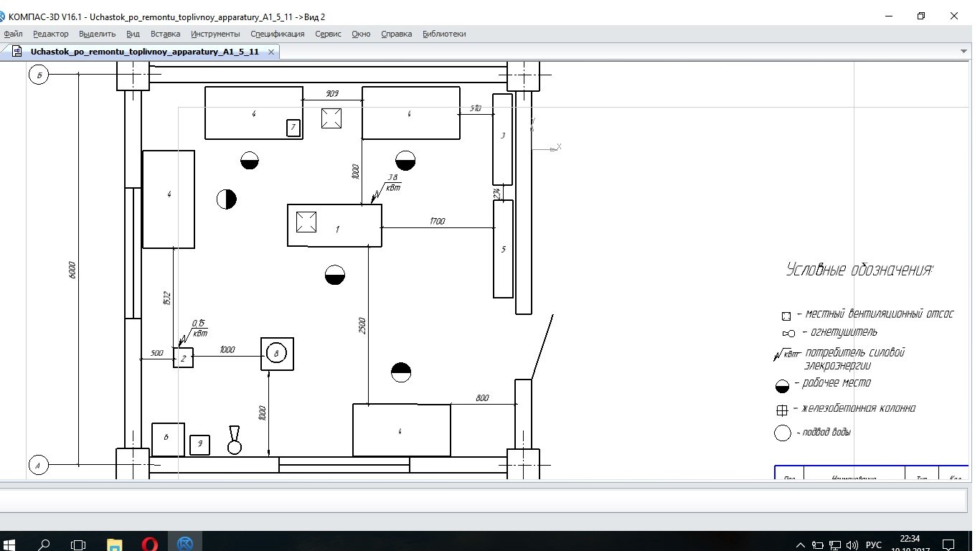Screen dimensions: 980x551
Task: Launch File Explorer from the taskbar
Action: tap(115, 544)
